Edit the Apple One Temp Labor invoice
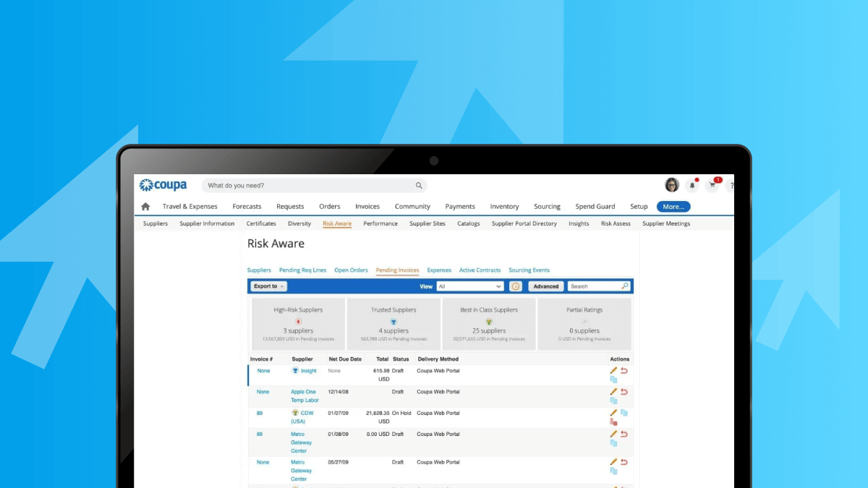 click(x=613, y=392)
